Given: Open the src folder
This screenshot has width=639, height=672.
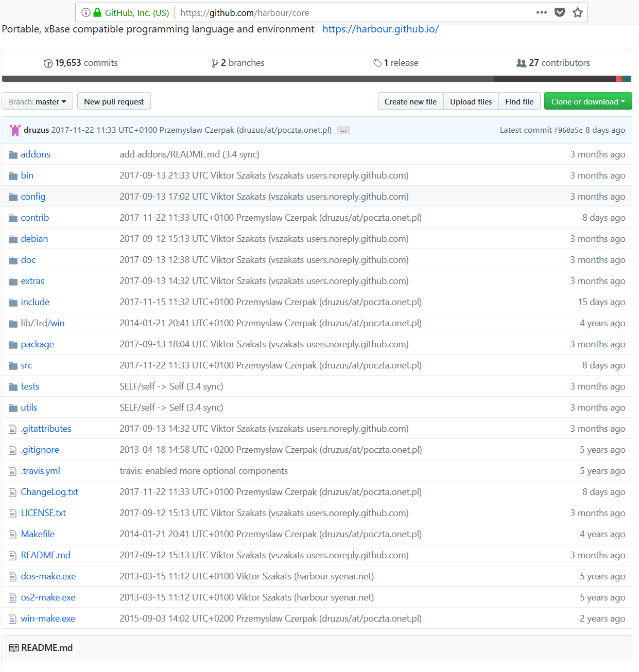Looking at the screenshot, I should [26, 365].
